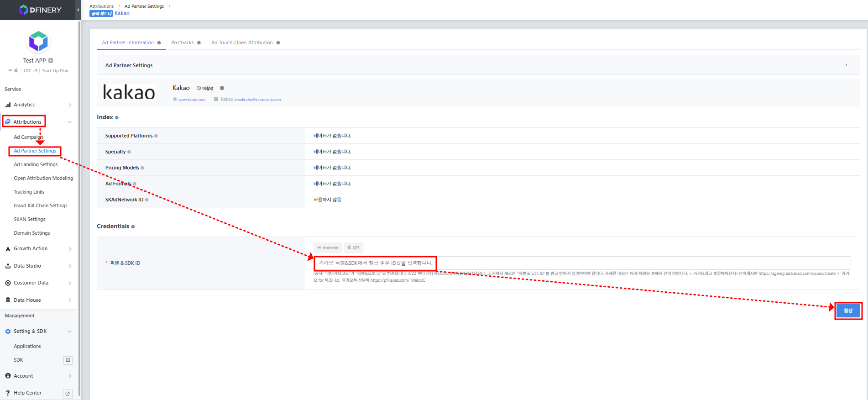Click the Data Studio icon
Screen dimensions: 868x400
click(8, 266)
